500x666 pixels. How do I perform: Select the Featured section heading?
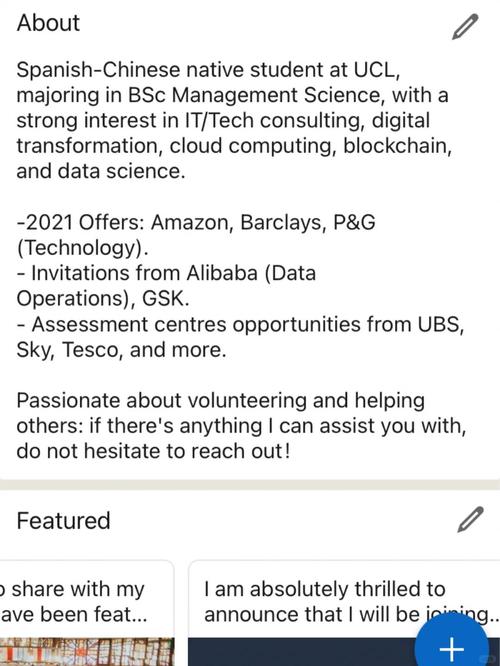point(63,520)
